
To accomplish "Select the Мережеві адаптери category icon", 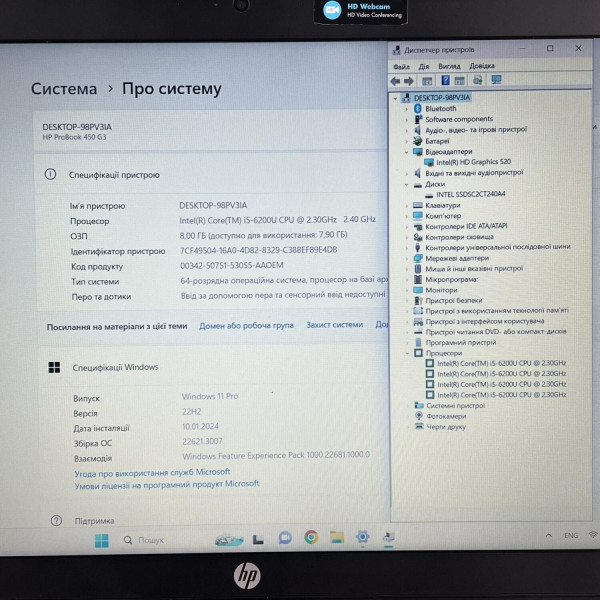I will [x=417, y=258].
